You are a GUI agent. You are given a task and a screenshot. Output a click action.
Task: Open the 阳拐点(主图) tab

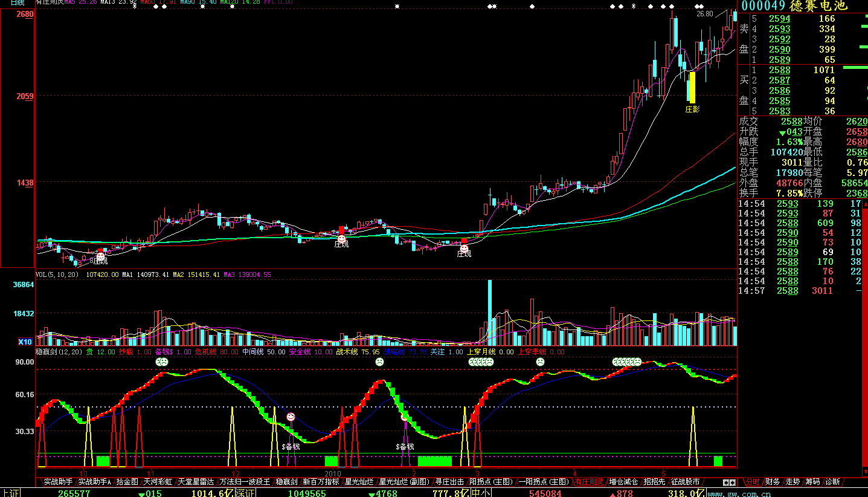491,482
